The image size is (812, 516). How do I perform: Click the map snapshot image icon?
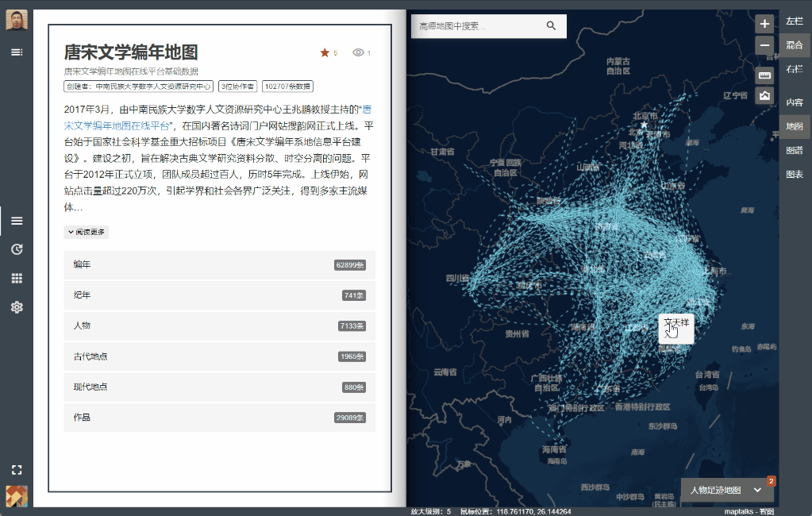[764, 95]
